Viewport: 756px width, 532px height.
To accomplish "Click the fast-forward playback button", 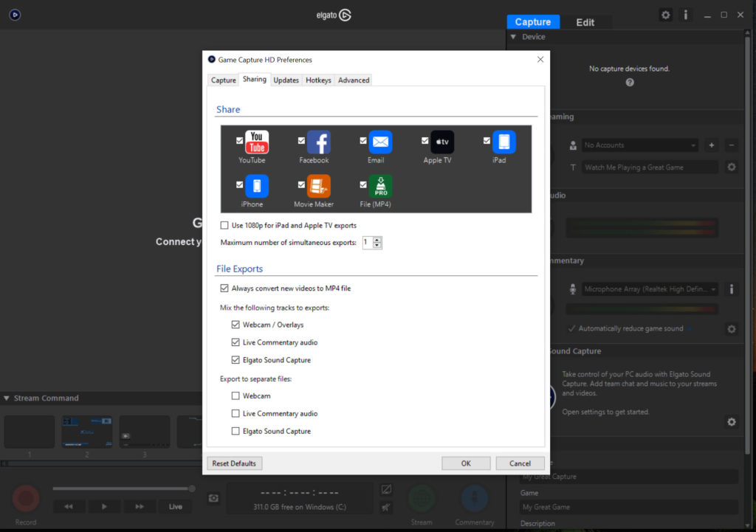I will [x=140, y=506].
